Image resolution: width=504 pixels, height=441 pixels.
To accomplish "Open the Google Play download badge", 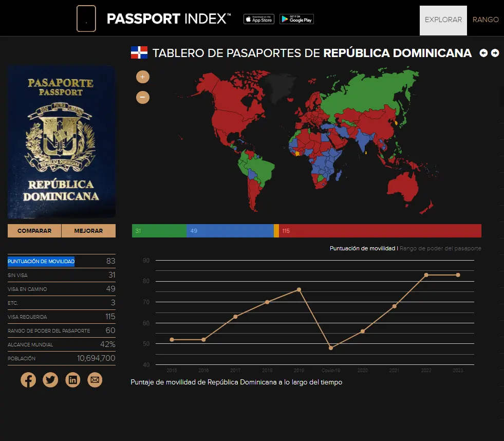I will 296,19.
